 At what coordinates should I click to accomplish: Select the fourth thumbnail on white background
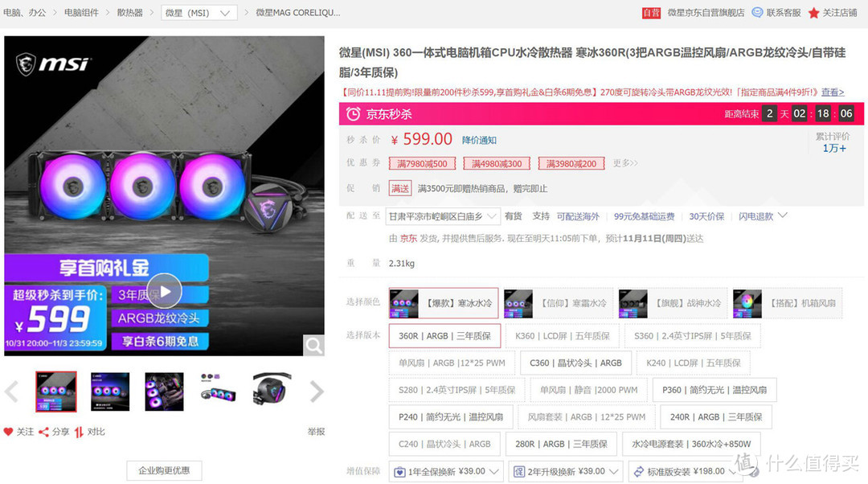[x=218, y=388]
